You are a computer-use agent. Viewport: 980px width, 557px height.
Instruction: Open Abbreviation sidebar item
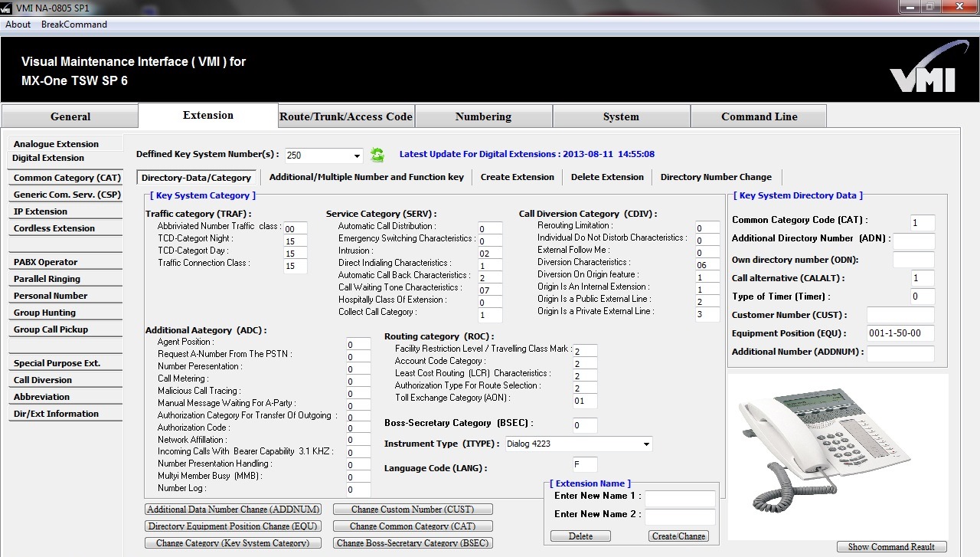(66, 397)
